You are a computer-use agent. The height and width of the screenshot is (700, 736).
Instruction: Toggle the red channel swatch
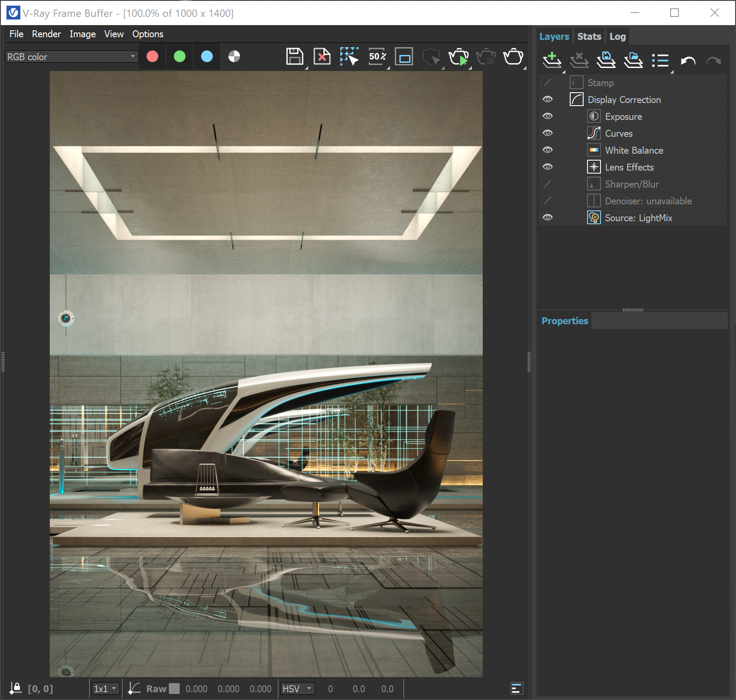tap(152, 56)
